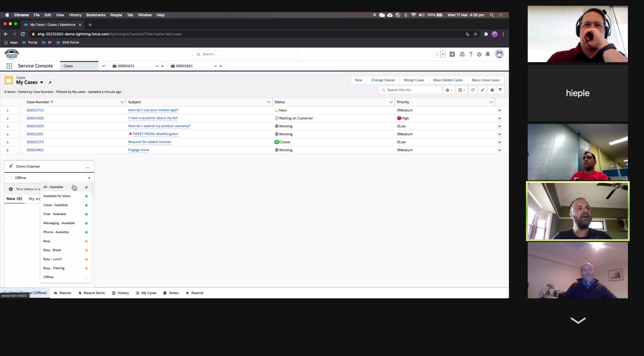The height and width of the screenshot is (356, 644).
Task: Open the Setup gear icon
Action: click(479, 54)
